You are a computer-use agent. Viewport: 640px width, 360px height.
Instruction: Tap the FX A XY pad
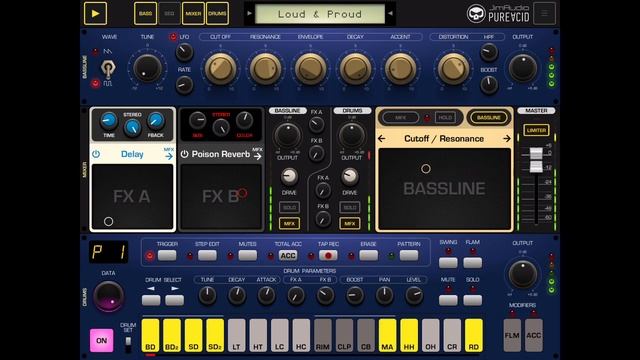tap(132, 197)
